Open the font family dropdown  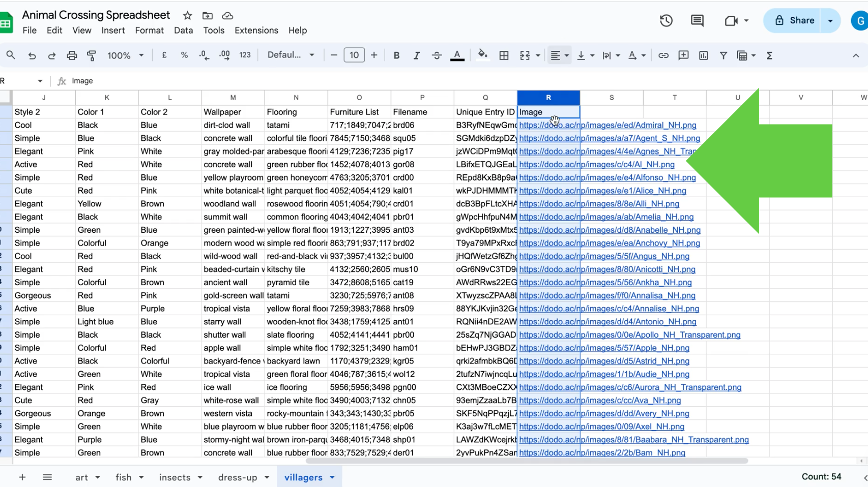(x=291, y=55)
